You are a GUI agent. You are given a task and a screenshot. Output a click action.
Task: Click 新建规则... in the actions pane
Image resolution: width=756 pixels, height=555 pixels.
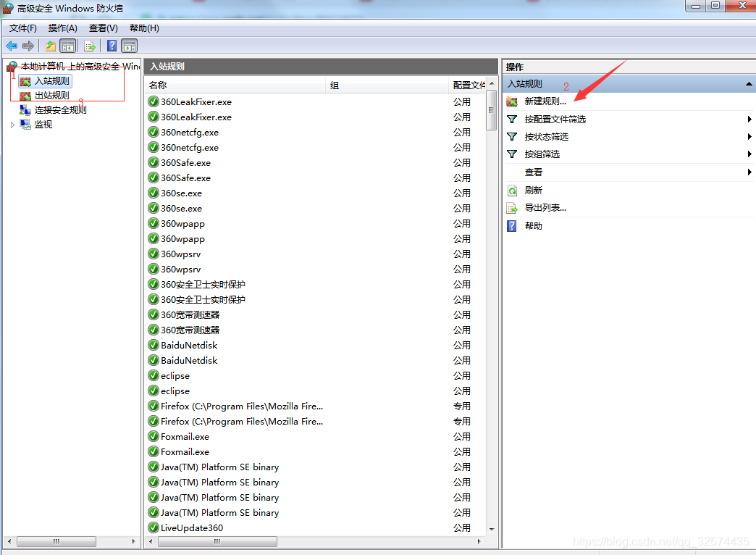point(545,101)
